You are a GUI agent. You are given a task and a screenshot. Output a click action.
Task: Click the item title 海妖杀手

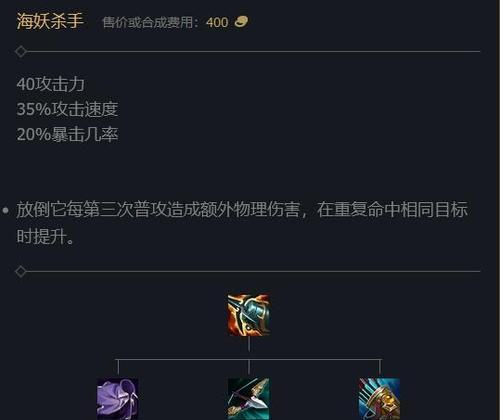tap(50, 21)
